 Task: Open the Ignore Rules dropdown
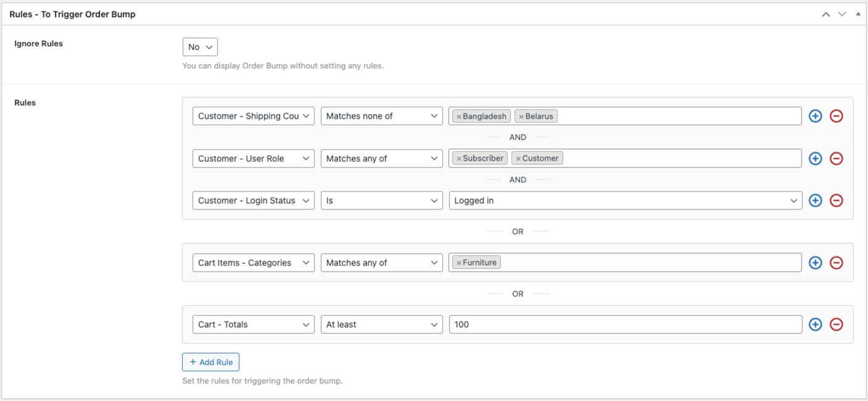[x=200, y=46]
